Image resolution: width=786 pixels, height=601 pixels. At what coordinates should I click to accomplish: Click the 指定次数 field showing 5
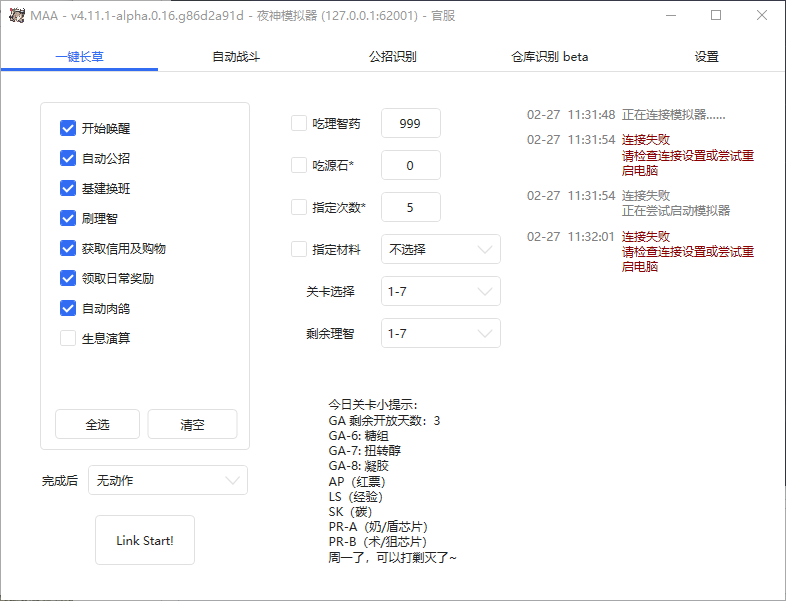pos(411,207)
